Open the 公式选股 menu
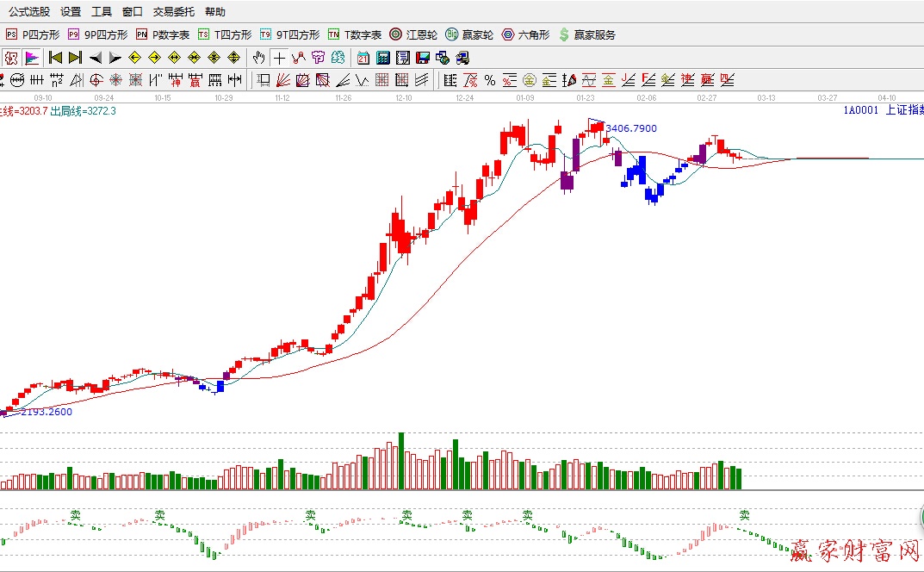The width and height of the screenshot is (924, 572). [29, 12]
